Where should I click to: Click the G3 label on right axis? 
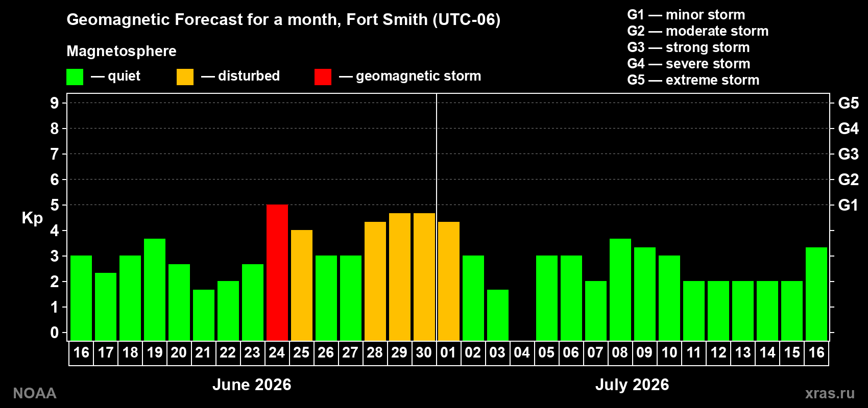tap(848, 154)
